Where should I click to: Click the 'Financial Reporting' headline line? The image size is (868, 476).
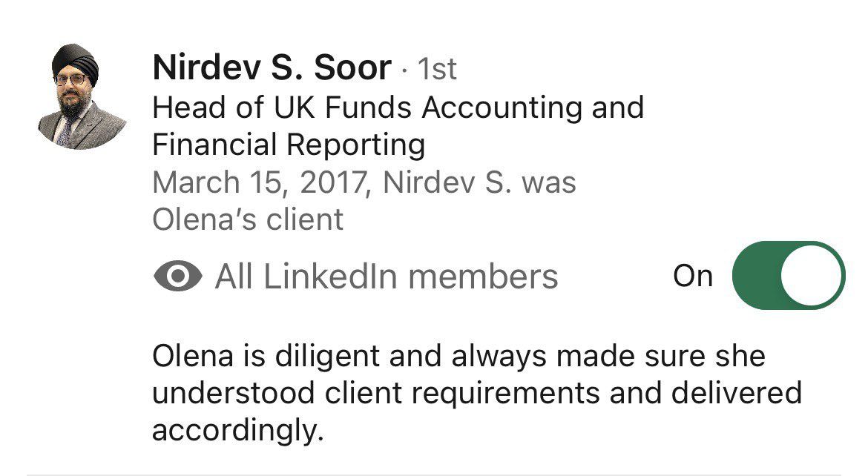tap(289, 145)
